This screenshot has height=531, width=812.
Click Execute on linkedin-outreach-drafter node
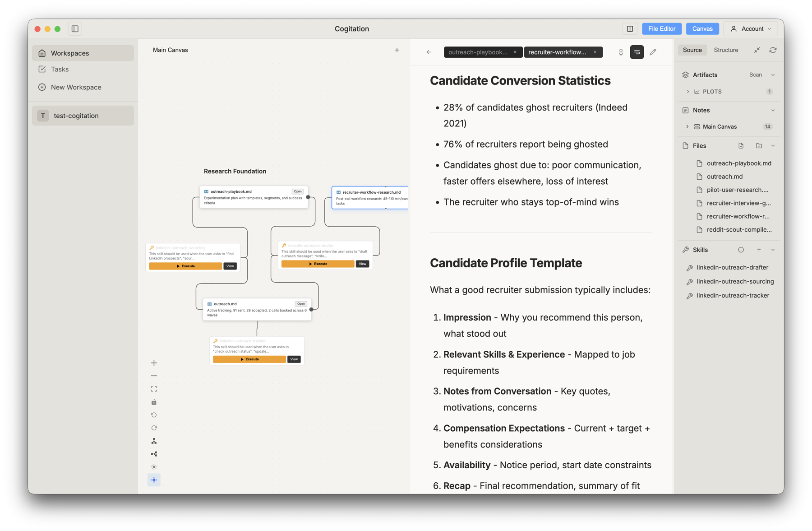pos(318,264)
